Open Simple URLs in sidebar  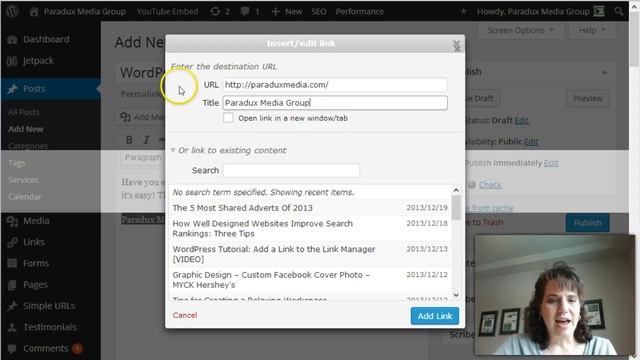point(49,306)
